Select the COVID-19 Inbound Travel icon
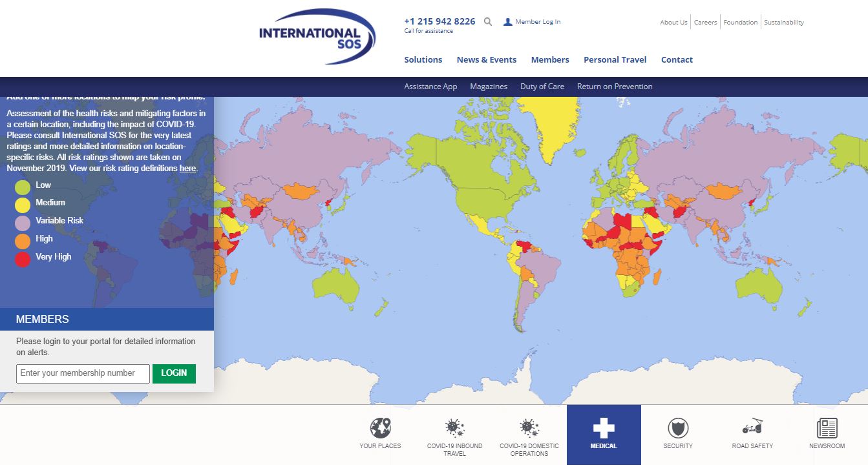This screenshot has width=868, height=472. pyautogui.click(x=454, y=428)
